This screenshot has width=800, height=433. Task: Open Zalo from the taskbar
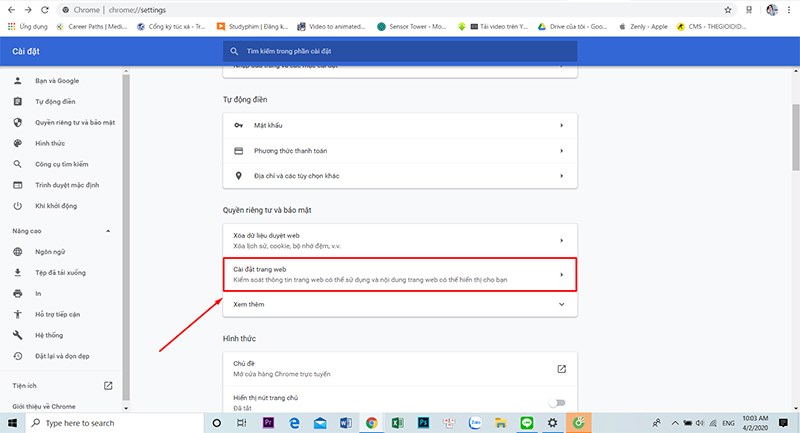475,422
